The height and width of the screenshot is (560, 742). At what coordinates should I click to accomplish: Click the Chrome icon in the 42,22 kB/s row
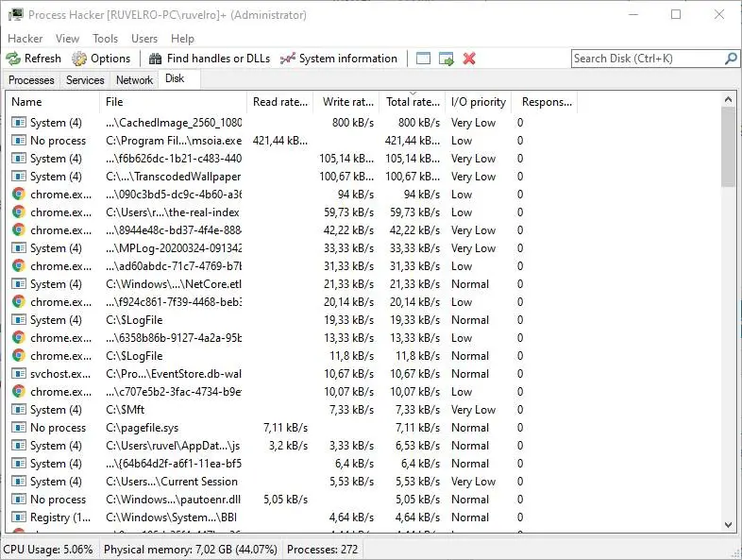(x=19, y=230)
